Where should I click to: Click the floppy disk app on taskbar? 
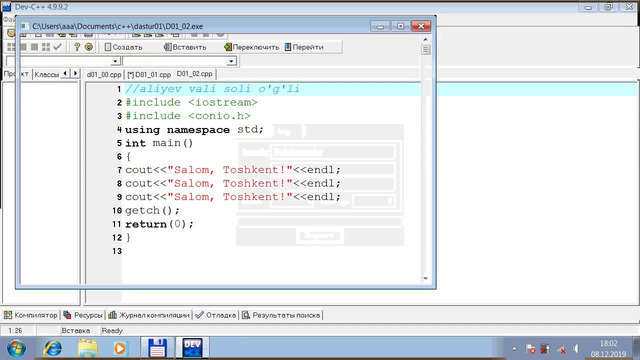click(158, 348)
